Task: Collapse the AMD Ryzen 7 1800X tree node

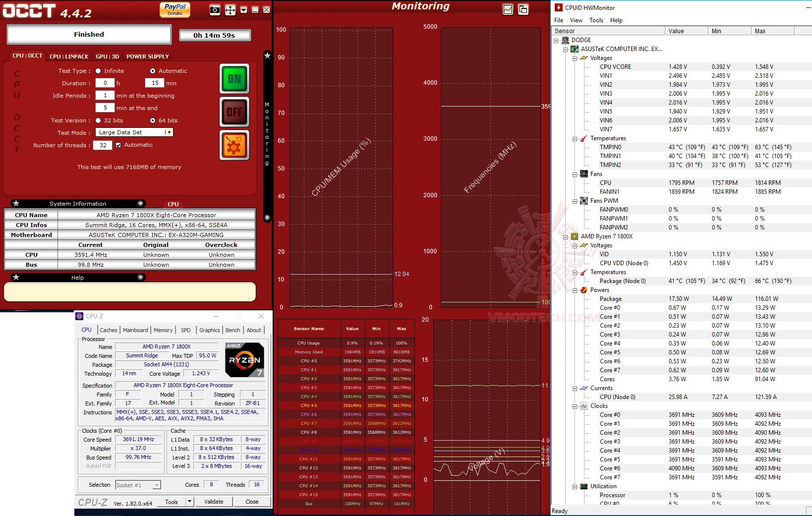Action: pyautogui.click(x=565, y=237)
